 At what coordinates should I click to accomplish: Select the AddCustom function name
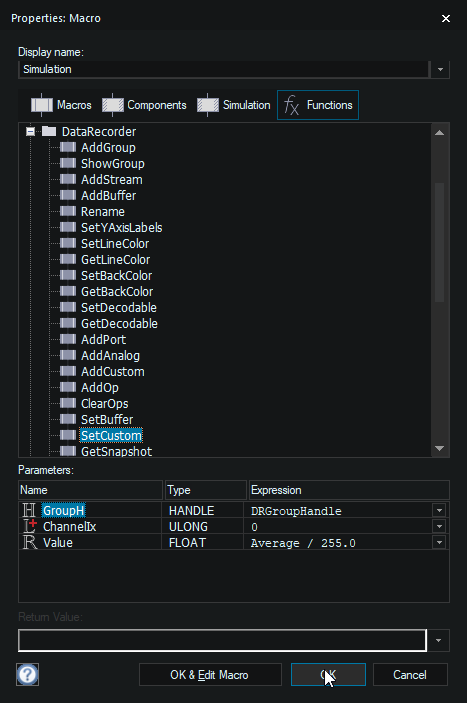point(112,371)
